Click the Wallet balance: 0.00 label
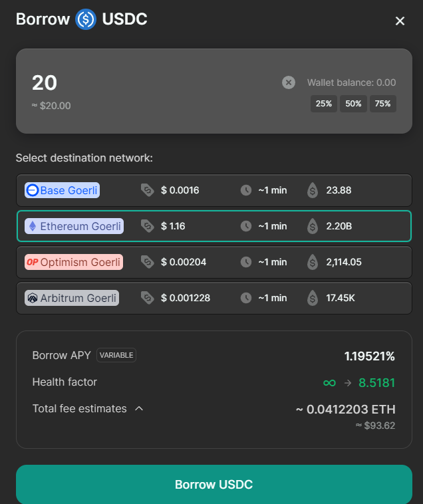The height and width of the screenshot is (504, 423). [x=351, y=82]
